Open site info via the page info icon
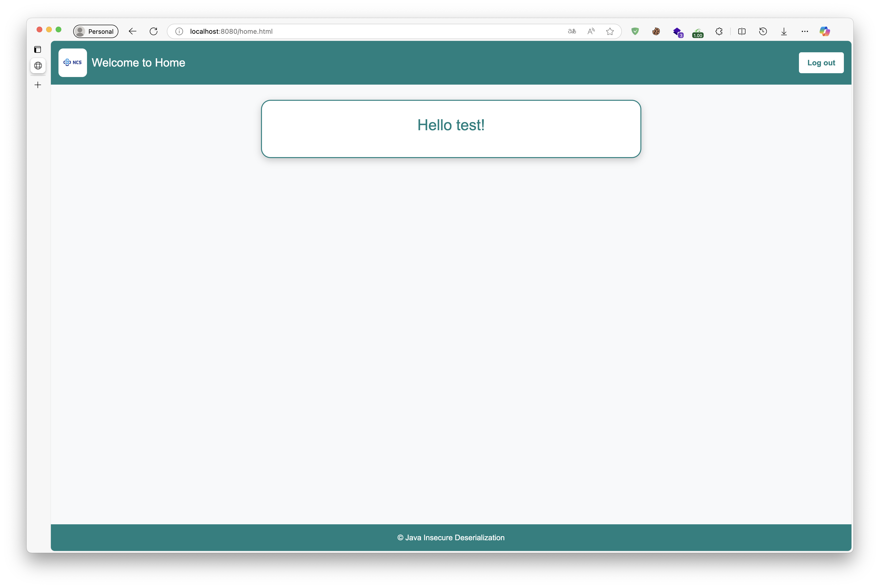 [x=179, y=31]
